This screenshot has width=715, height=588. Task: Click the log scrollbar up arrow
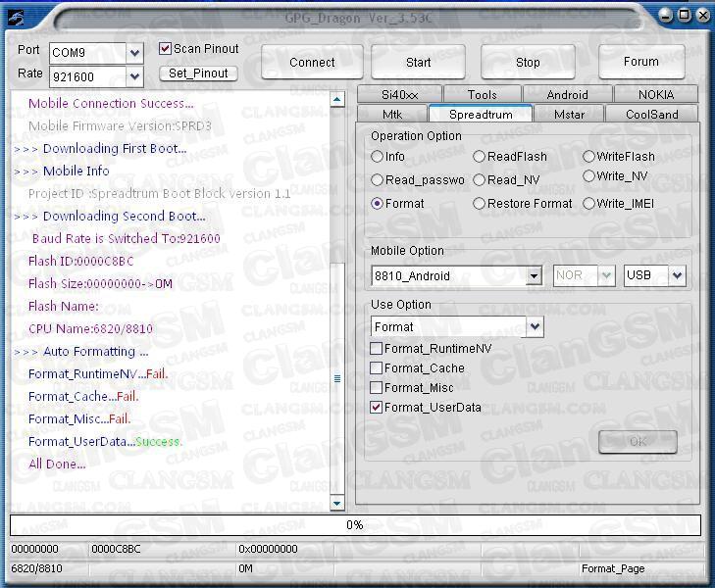pyautogui.click(x=337, y=99)
